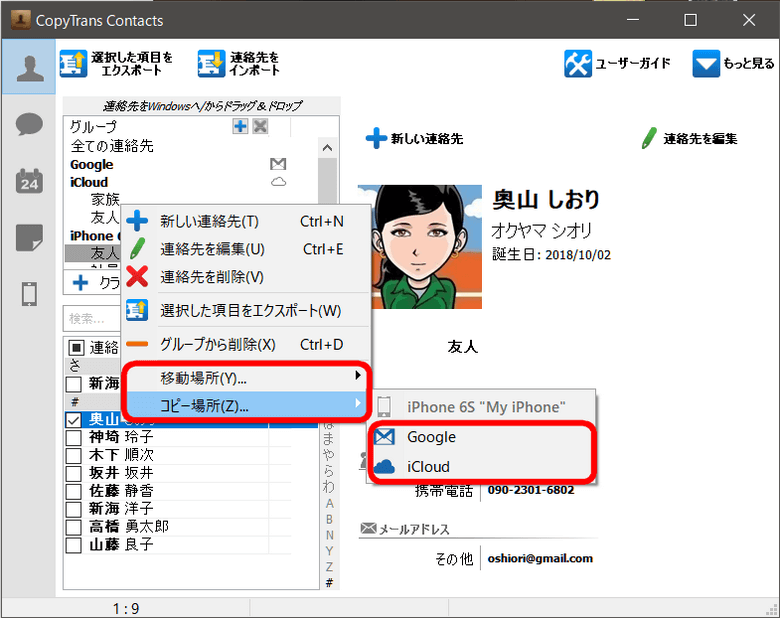The width and height of the screenshot is (780, 618).
Task: Click the 連絡先を編集 button
Action: point(689,138)
